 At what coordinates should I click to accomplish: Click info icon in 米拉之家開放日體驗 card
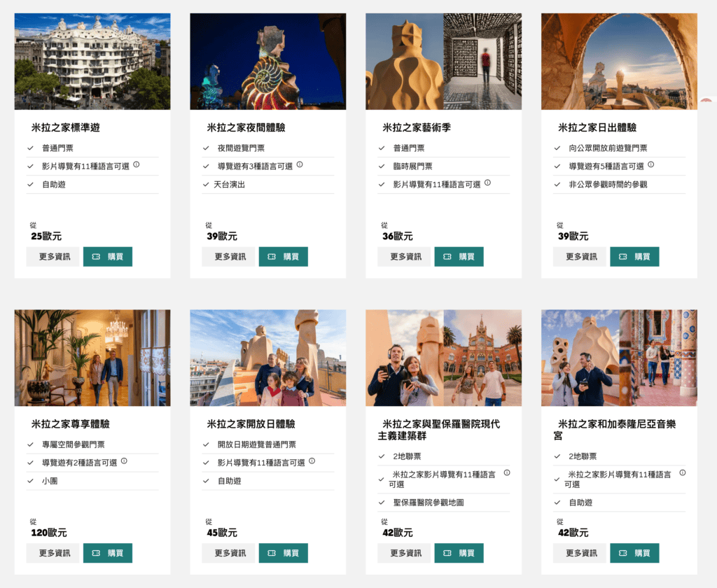[x=312, y=461]
